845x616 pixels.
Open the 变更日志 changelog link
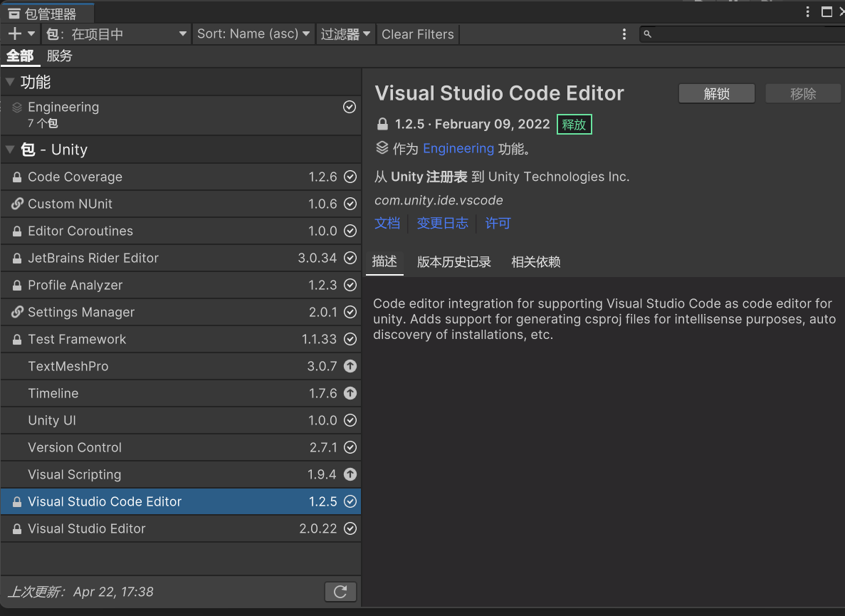[x=443, y=223]
